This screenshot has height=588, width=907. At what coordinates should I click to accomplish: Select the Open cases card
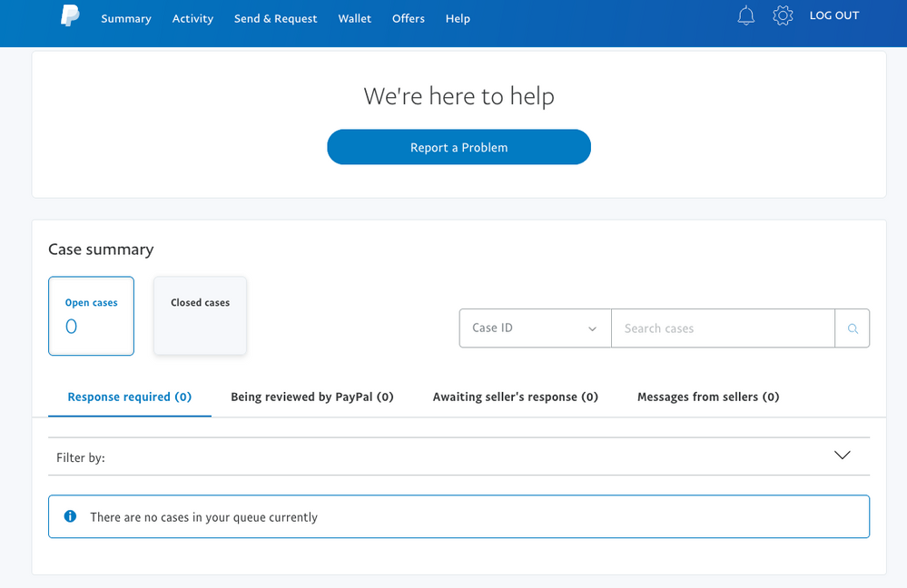[92, 316]
